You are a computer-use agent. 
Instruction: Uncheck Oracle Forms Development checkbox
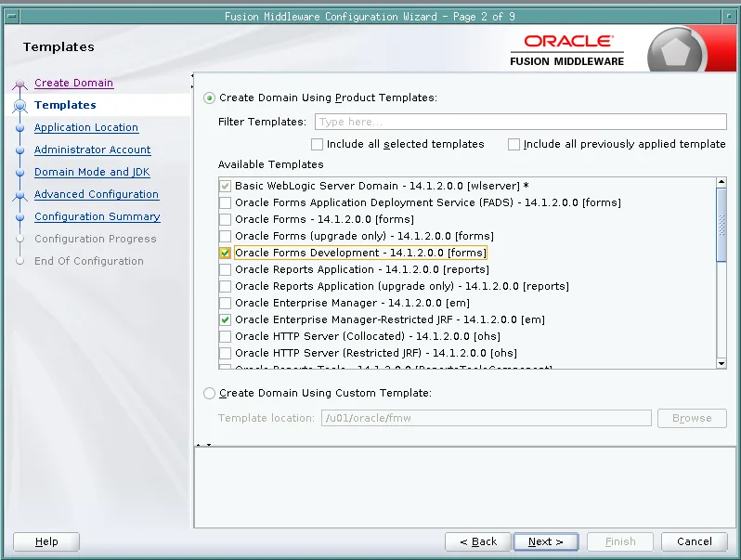click(226, 253)
